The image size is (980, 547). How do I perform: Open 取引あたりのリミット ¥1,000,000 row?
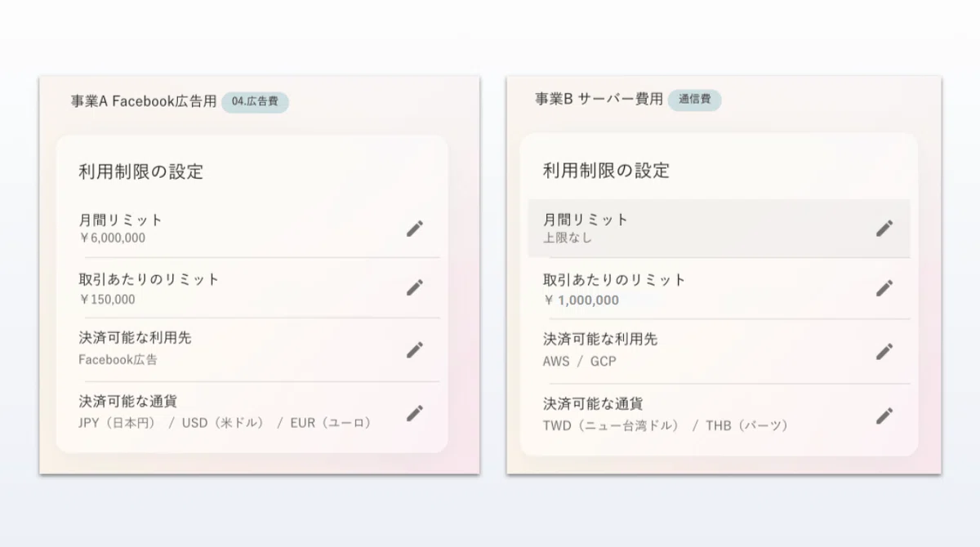719,289
